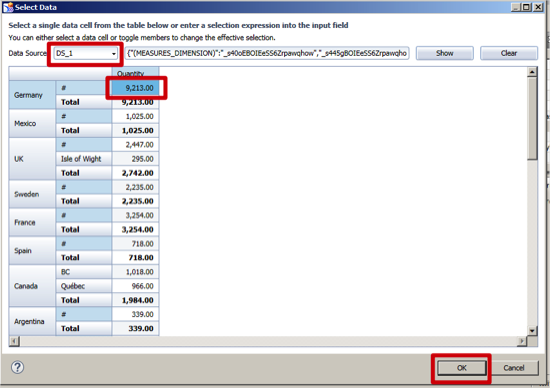Click the Cancel button
This screenshot has height=389, width=550.
514,368
